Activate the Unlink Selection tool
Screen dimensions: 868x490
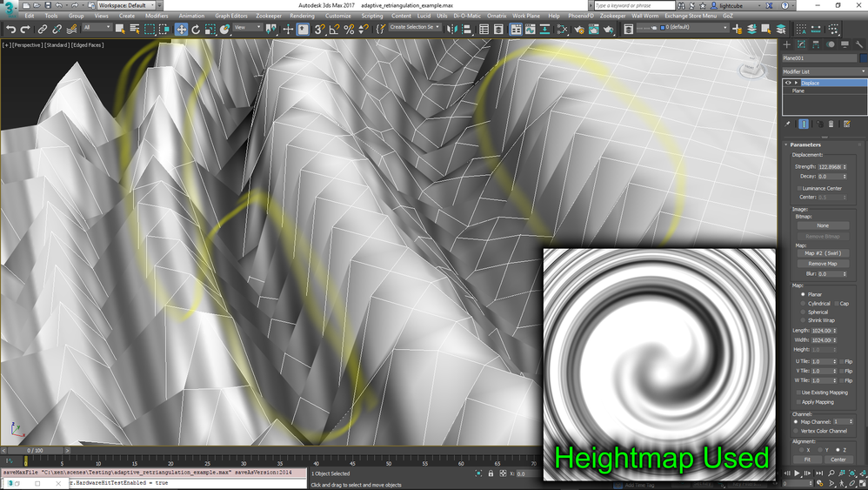pyautogui.click(x=57, y=30)
